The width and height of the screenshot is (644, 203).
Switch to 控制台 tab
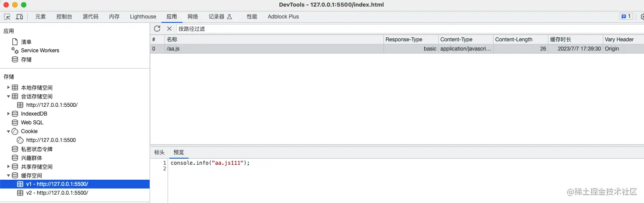pos(64,17)
